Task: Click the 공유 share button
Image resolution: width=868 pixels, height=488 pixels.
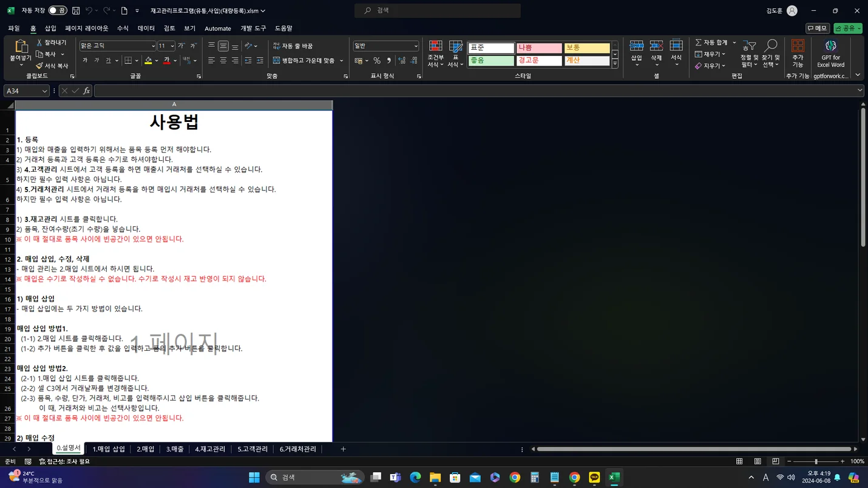Action: point(848,29)
